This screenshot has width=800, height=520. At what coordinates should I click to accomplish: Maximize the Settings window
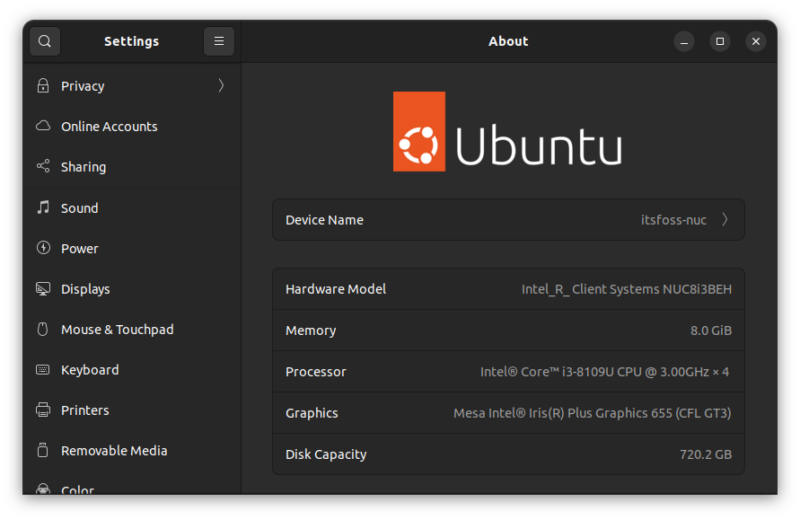[720, 41]
